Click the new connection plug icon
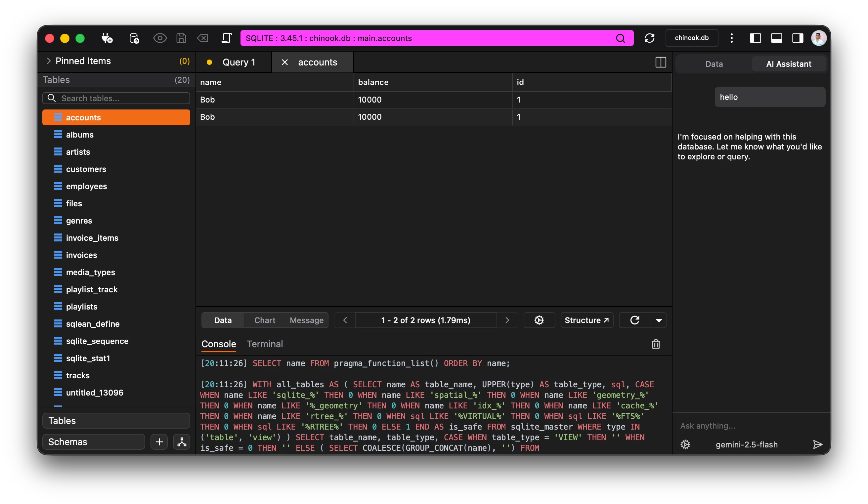This screenshot has width=868, height=504. [107, 38]
